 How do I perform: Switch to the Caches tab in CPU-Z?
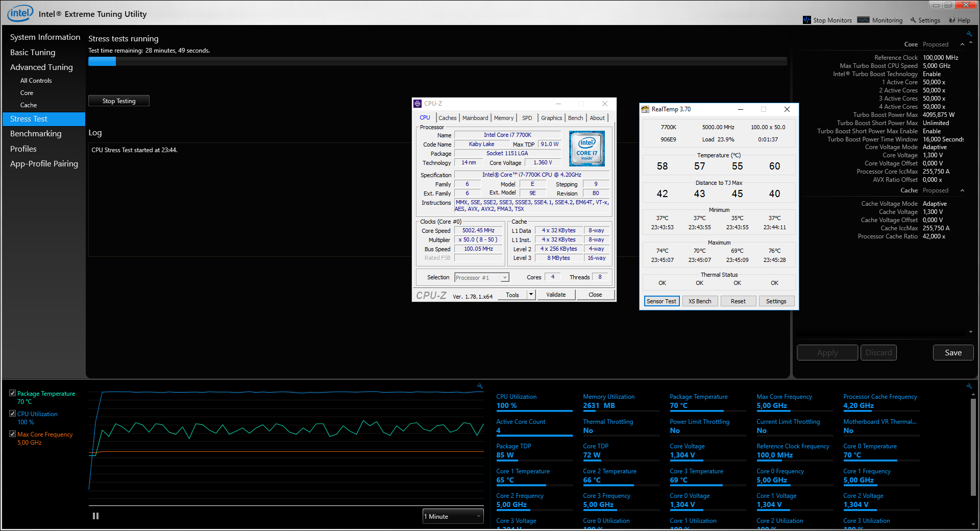coord(448,118)
